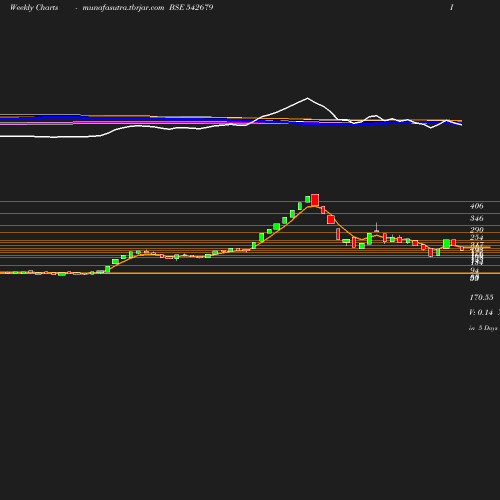This screenshot has width=500, height=500.
Task: Click the "406" price level label
Action: 476,206
